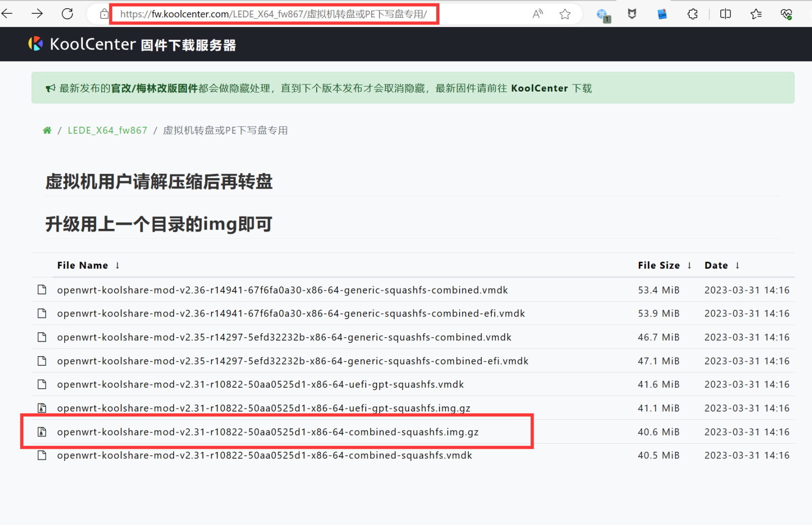The image size is (812, 525).
Task: Open the KoolCenter 固件下载服务器 site title
Action: pos(143,45)
